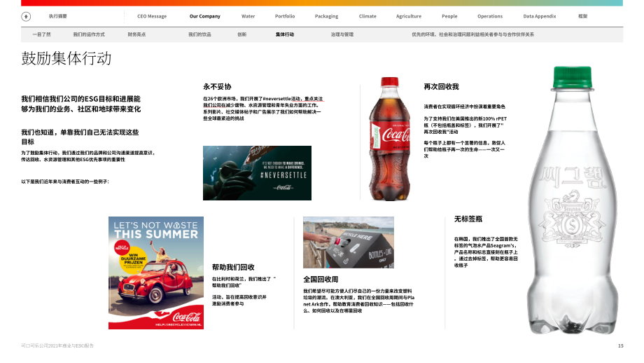This screenshot has width=644, height=363.
Task: Click the Recycle Here beach bin photo
Action: click(349, 242)
